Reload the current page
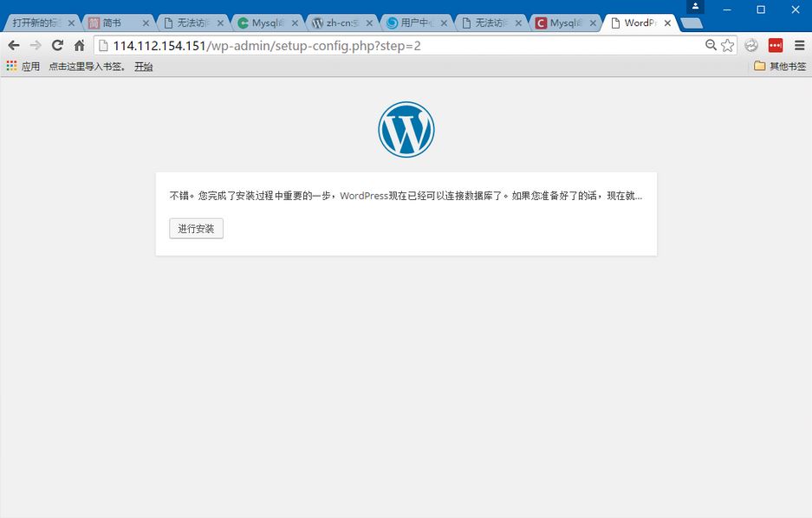812x518 pixels. [x=57, y=46]
